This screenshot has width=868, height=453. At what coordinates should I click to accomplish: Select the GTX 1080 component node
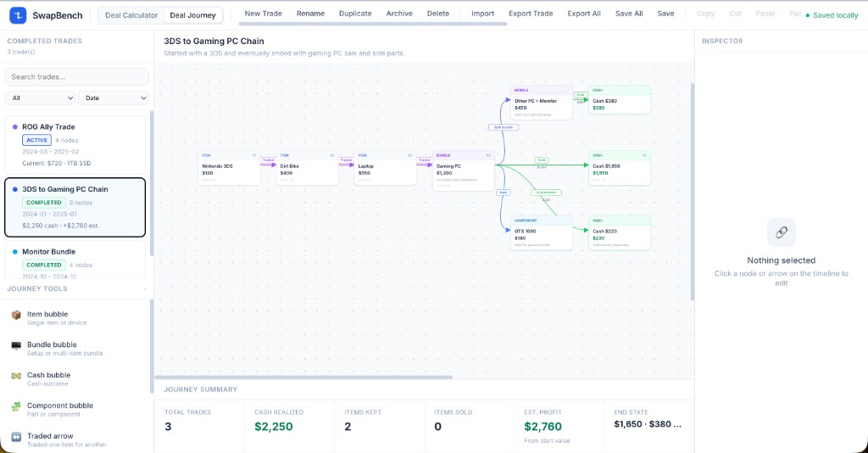click(542, 233)
